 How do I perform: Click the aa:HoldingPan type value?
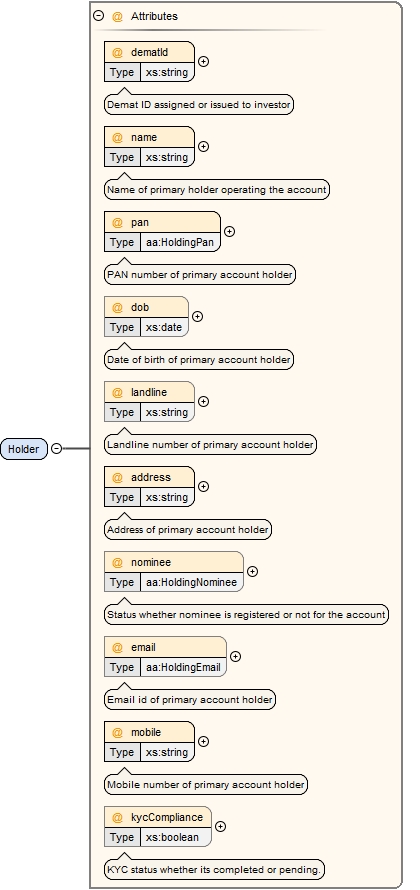(180, 242)
